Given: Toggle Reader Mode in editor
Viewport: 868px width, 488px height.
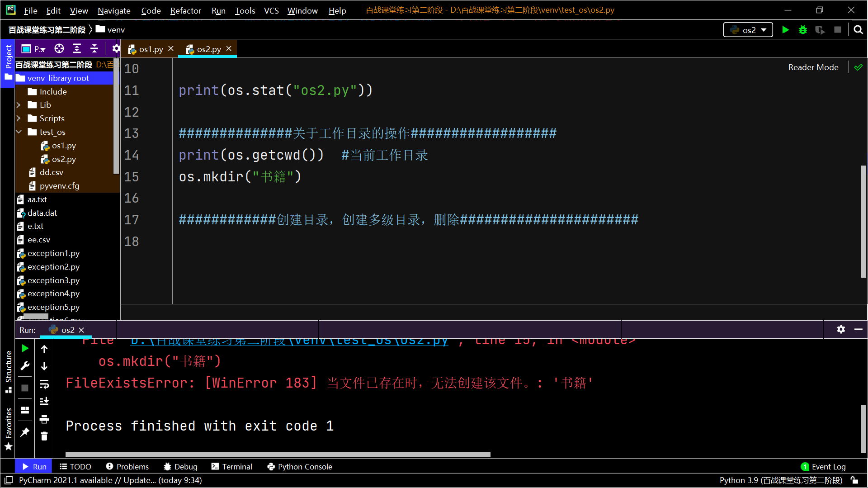Looking at the screenshot, I should (x=813, y=67).
